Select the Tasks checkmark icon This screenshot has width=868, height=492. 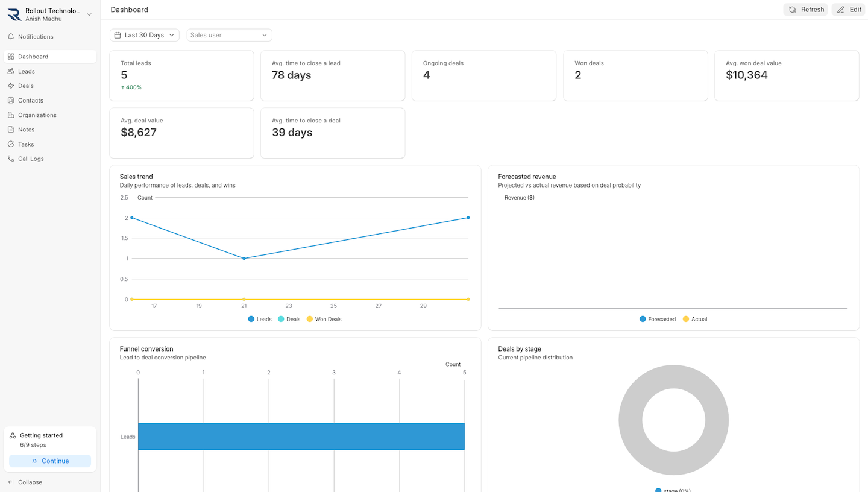pyautogui.click(x=11, y=143)
